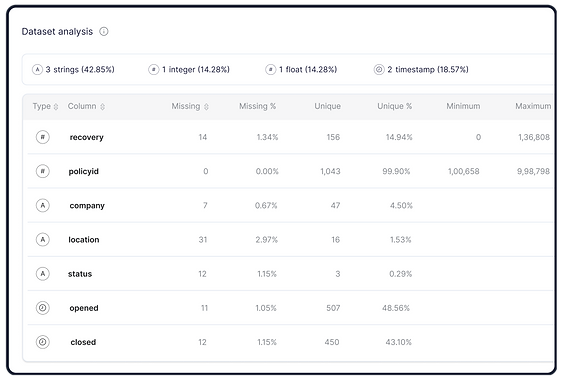The height and width of the screenshot is (379, 562).
Task: Click the Missing % column header
Action: tap(257, 106)
